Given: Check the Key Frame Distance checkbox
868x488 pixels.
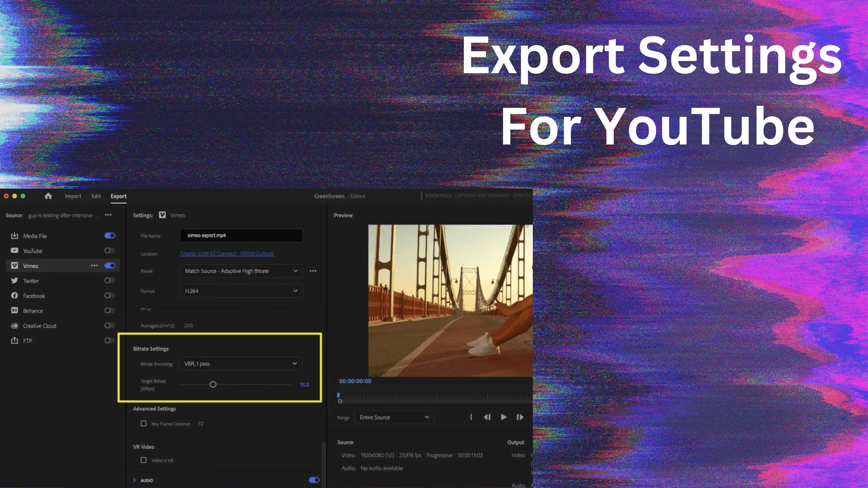Looking at the screenshot, I should click(x=143, y=423).
